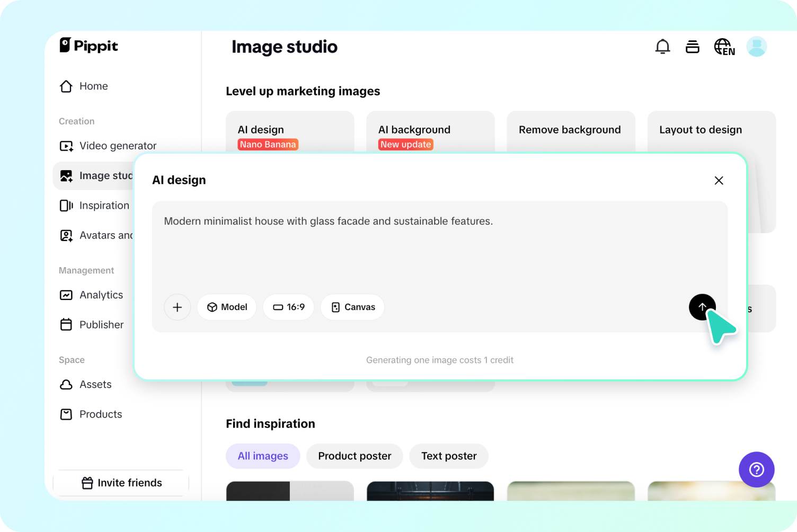Toggle the Canvas option
The width and height of the screenshot is (797, 532).
point(352,307)
